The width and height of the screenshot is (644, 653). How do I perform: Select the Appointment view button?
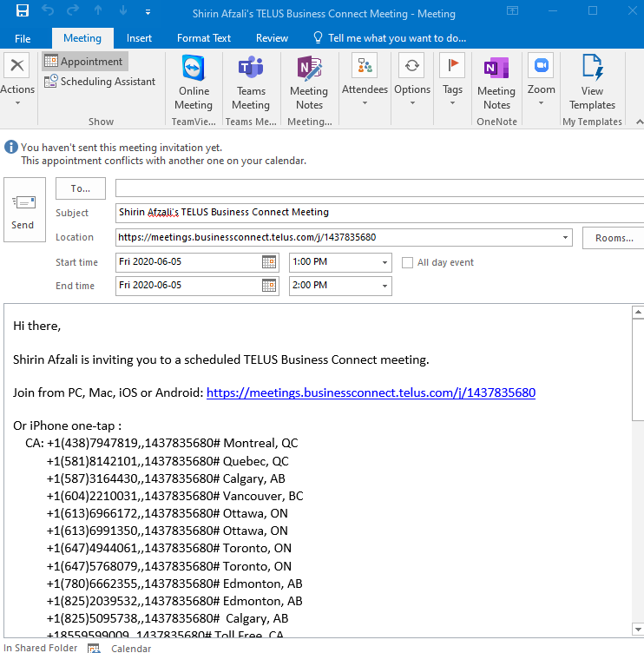(85, 61)
